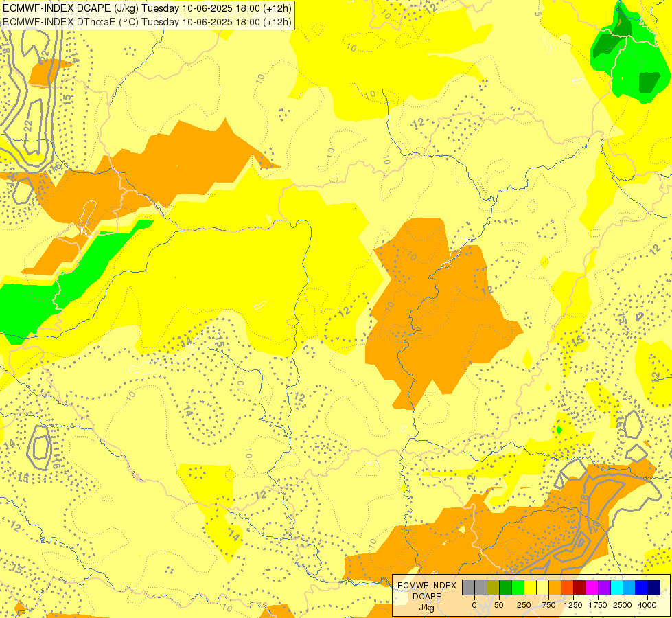Click the bright green legend swatch
The image size is (672, 618).
(518, 587)
